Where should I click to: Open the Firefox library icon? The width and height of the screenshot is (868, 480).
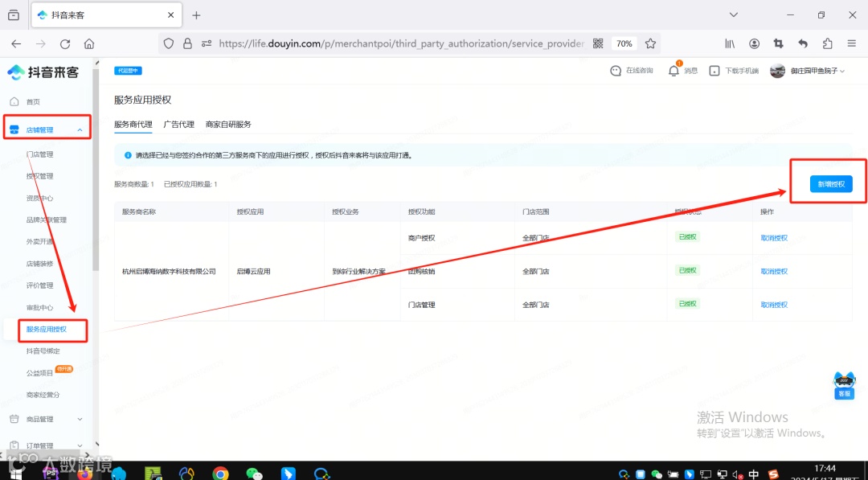click(x=730, y=43)
